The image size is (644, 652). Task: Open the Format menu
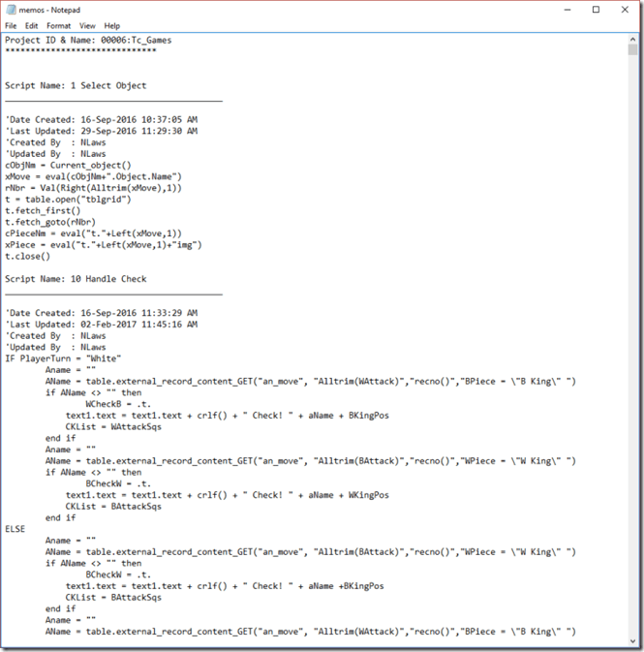tap(59, 26)
